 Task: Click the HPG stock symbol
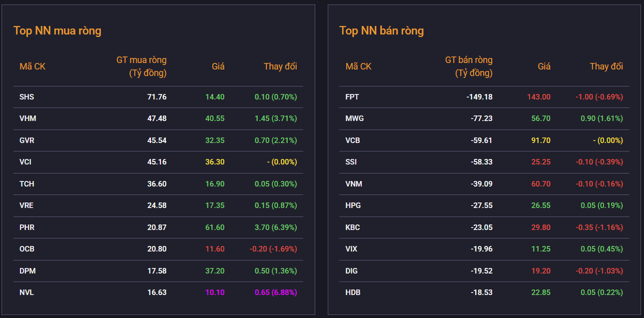[x=353, y=205]
